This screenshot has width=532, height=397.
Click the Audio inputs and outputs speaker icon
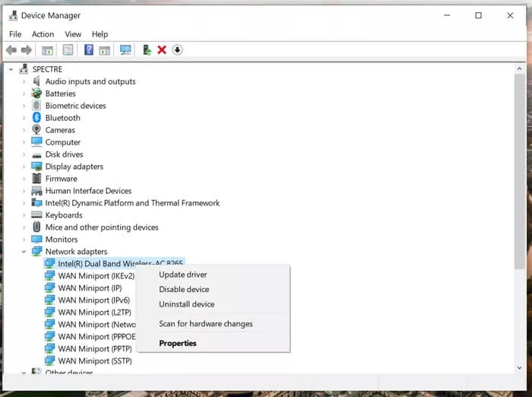pos(36,81)
